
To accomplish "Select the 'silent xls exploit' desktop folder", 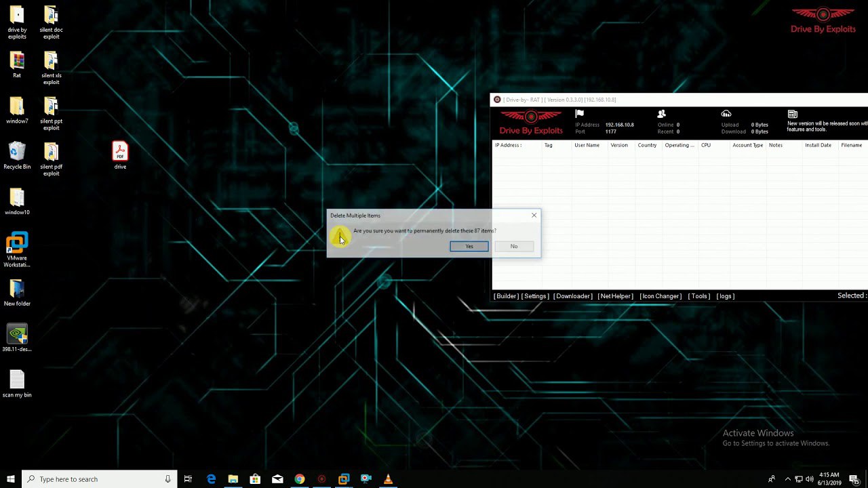I will pos(52,68).
